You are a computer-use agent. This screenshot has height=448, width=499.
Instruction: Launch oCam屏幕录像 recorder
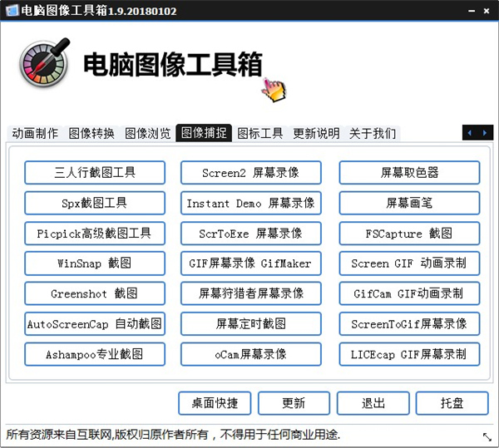[250, 354]
